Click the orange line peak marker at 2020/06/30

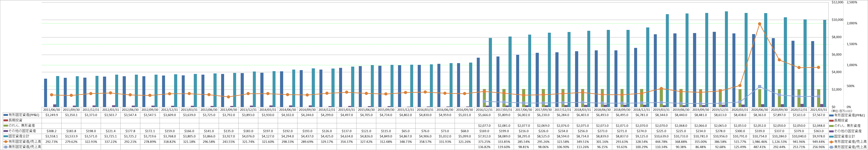coord(759,24)
